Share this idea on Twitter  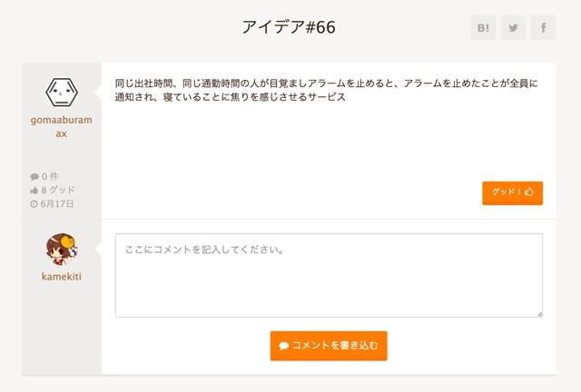(514, 28)
